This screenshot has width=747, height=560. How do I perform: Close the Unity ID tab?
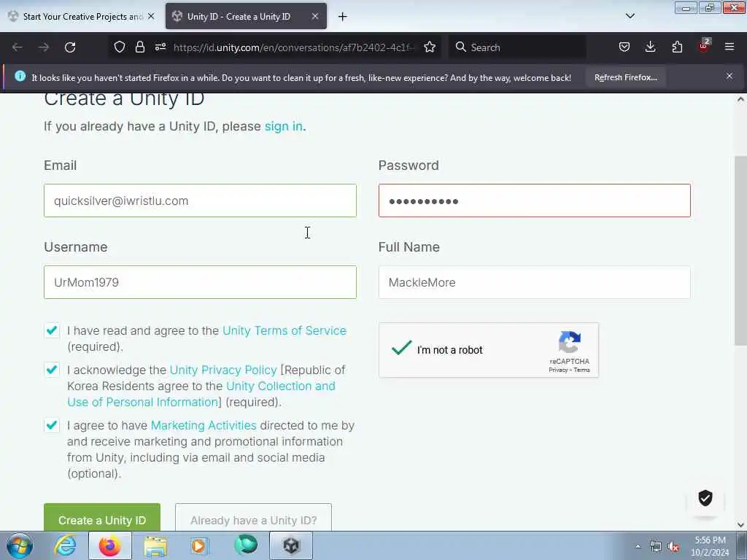point(315,16)
